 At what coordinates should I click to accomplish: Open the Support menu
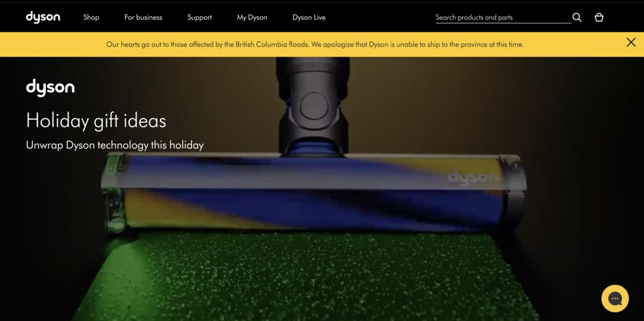point(200,17)
